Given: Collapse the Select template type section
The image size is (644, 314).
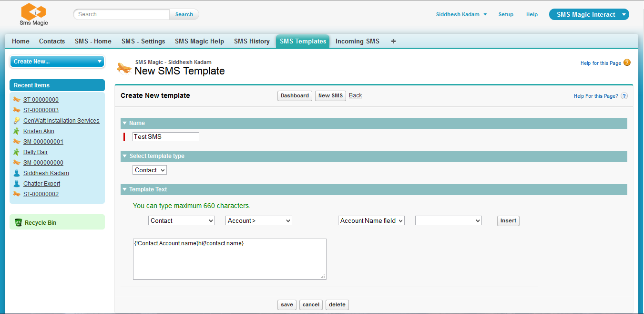Looking at the screenshot, I should [x=124, y=156].
